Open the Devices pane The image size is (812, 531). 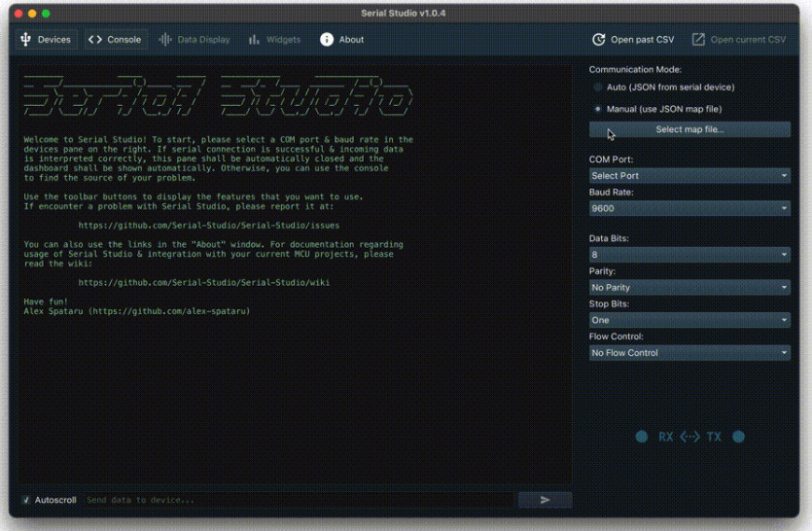[46, 39]
